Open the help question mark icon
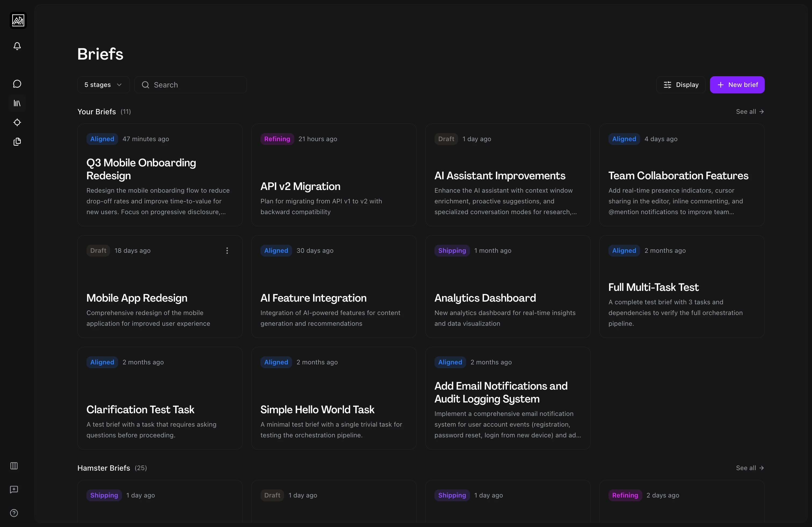 (14, 513)
